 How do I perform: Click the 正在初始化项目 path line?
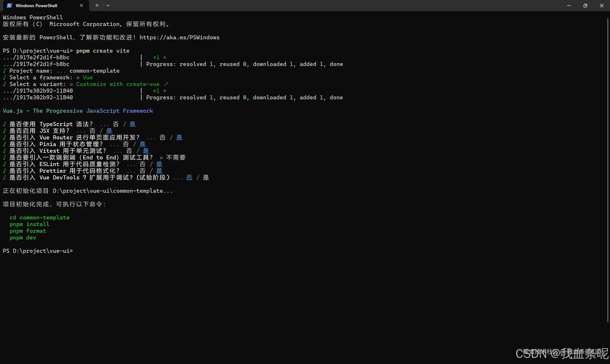[x=87, y=191]
